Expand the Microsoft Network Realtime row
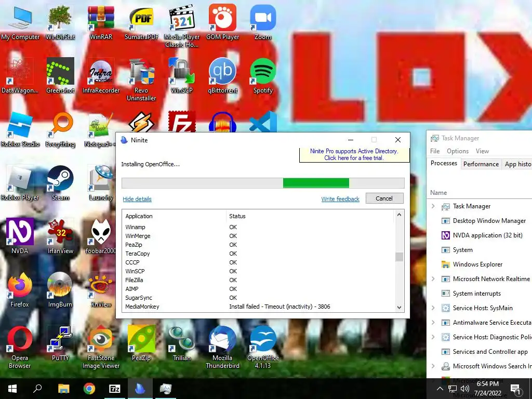 tap(433, 279)
